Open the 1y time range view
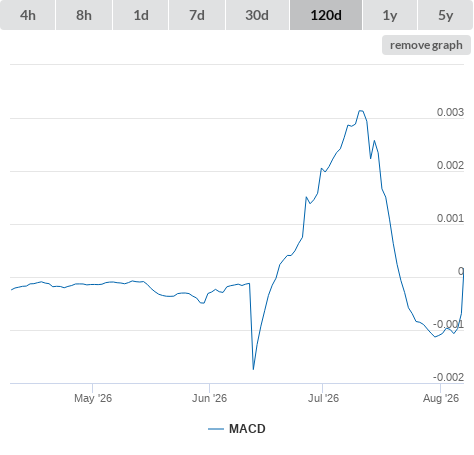 [390, 15]
